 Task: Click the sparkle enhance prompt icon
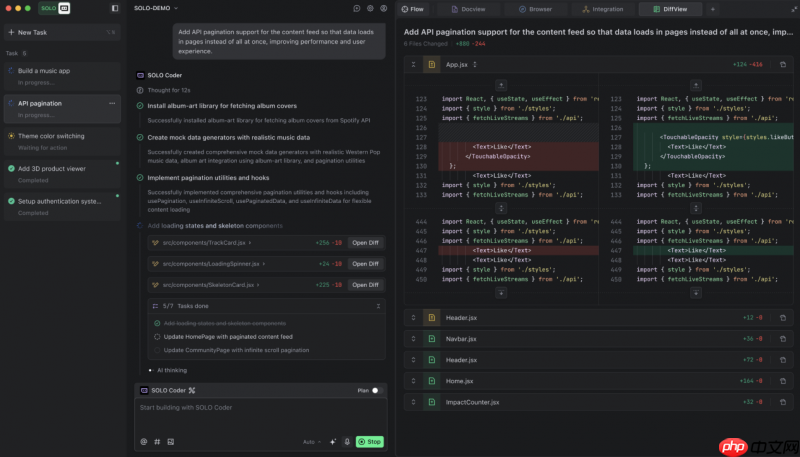(333, 441)
